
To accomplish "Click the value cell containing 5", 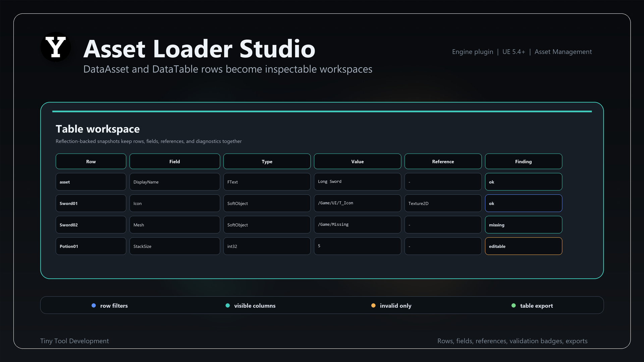I will click(358, 246).
